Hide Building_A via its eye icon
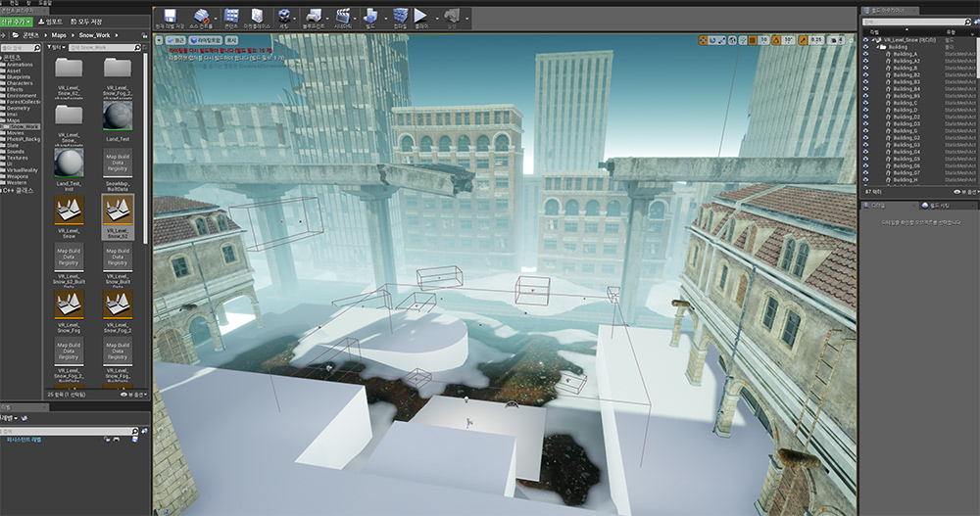This screenshot has height=516, width=980. [x=865, y=54]
